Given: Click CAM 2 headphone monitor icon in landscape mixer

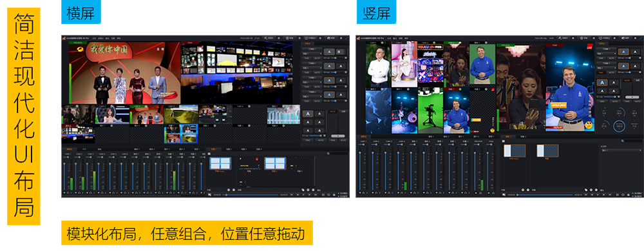Looking at the screenshot, I should [x=79, y=192].
